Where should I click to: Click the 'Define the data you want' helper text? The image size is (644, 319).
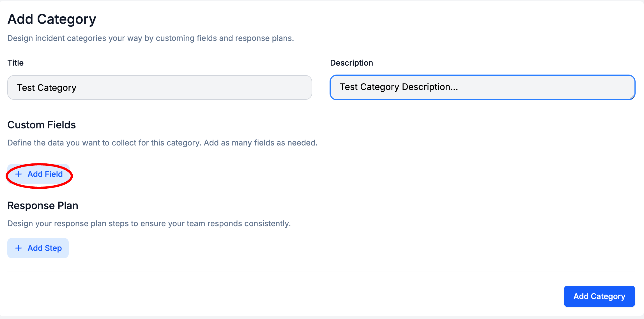click(162, 143)
